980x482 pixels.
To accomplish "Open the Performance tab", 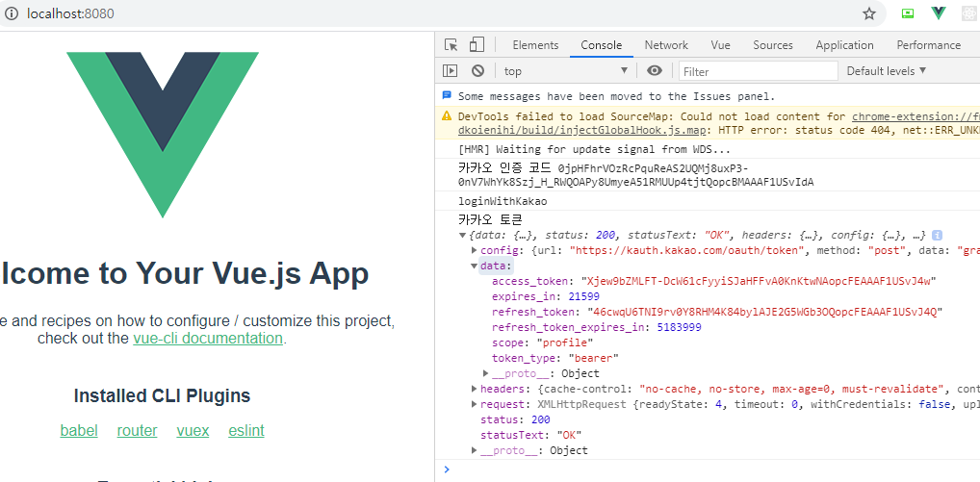I will click(929, 45).
